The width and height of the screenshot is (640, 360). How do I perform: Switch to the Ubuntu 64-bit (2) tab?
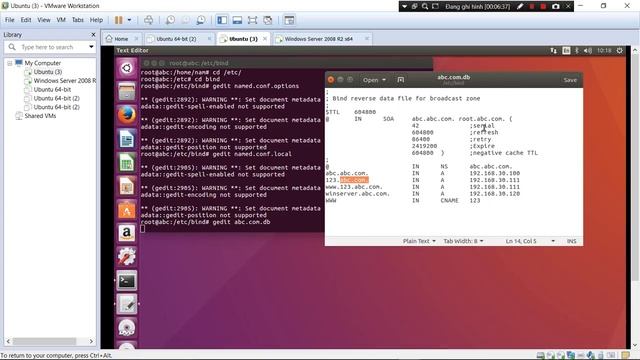(176, 39)
